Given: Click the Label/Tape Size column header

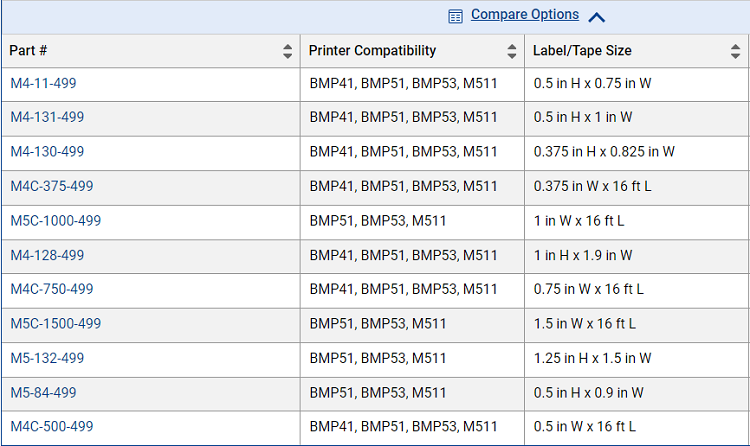Looking at the screenshot, I should pyautogui.click(x=637, y=51).
